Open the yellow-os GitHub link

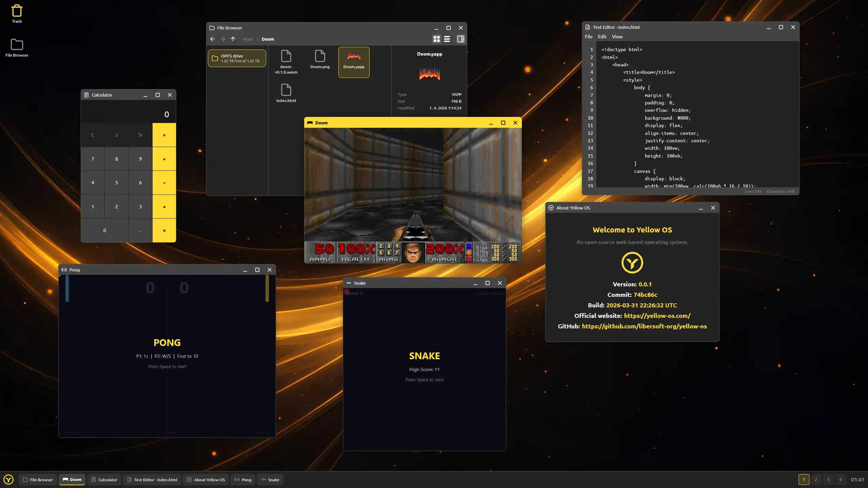pyautogui.click(x=644, y=326)
